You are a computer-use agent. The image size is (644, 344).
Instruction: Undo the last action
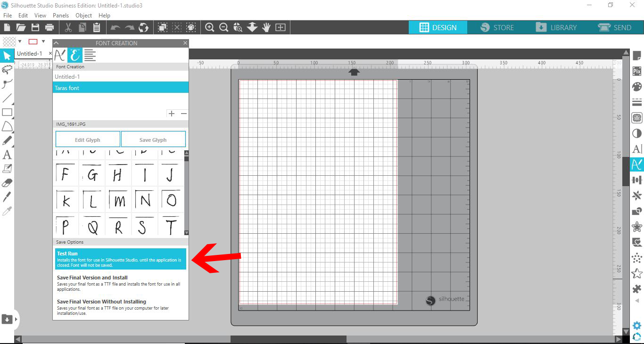(116, 28)
